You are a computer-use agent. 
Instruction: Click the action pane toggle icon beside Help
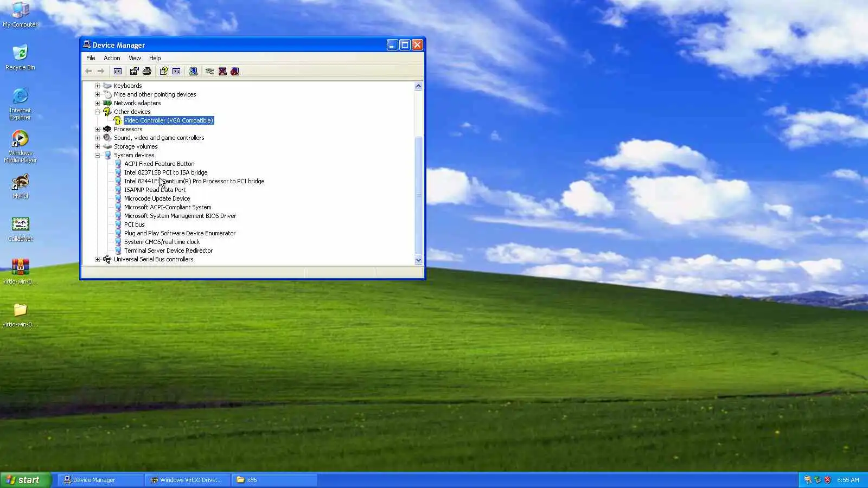[x=176, y=71]
